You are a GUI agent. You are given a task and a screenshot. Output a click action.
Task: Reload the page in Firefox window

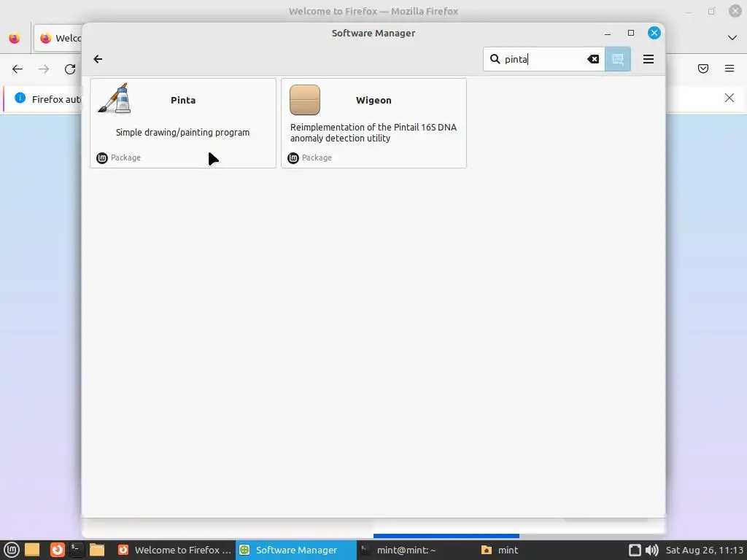[70, 69]
